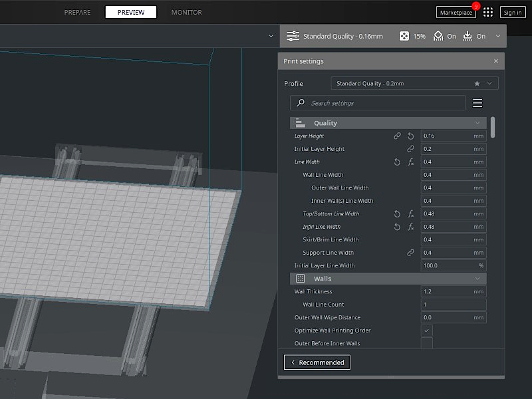Click the Initial Layer Height link icon
Viewport: 532px width, 399px height.
tap(410, 149)
